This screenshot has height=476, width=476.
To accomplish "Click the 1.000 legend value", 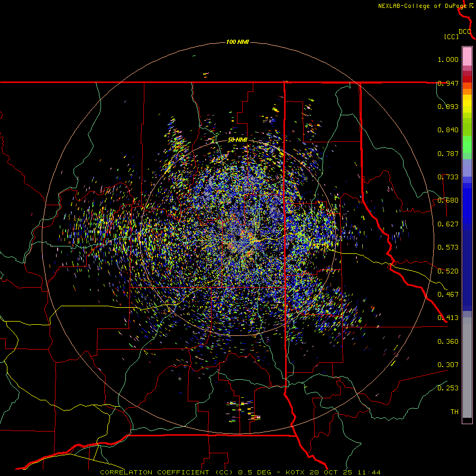I will click(x=448, y=59).
